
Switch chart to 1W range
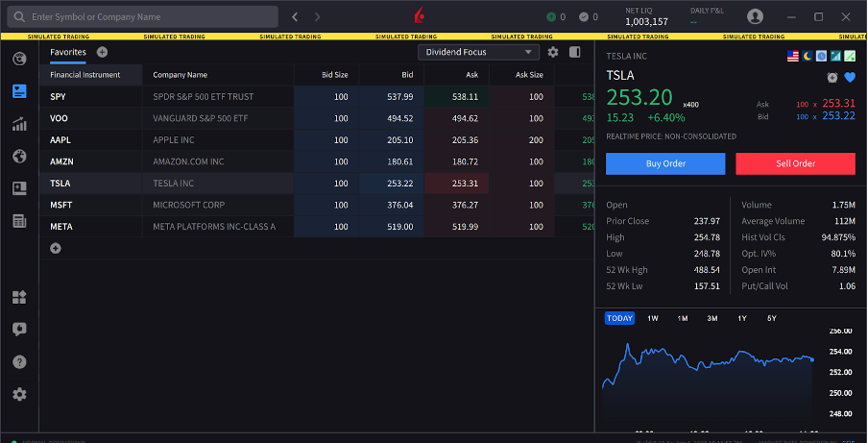tap(653, 318)
